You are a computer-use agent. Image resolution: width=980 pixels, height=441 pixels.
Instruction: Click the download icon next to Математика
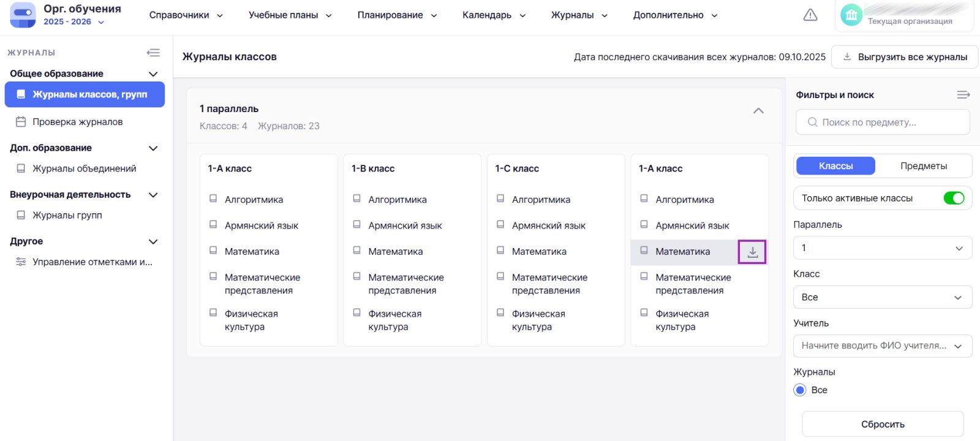(x=752, y=252)
